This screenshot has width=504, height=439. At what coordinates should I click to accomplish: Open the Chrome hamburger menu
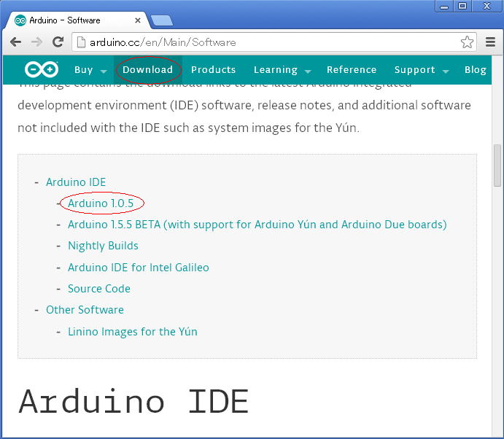point(490,42)
